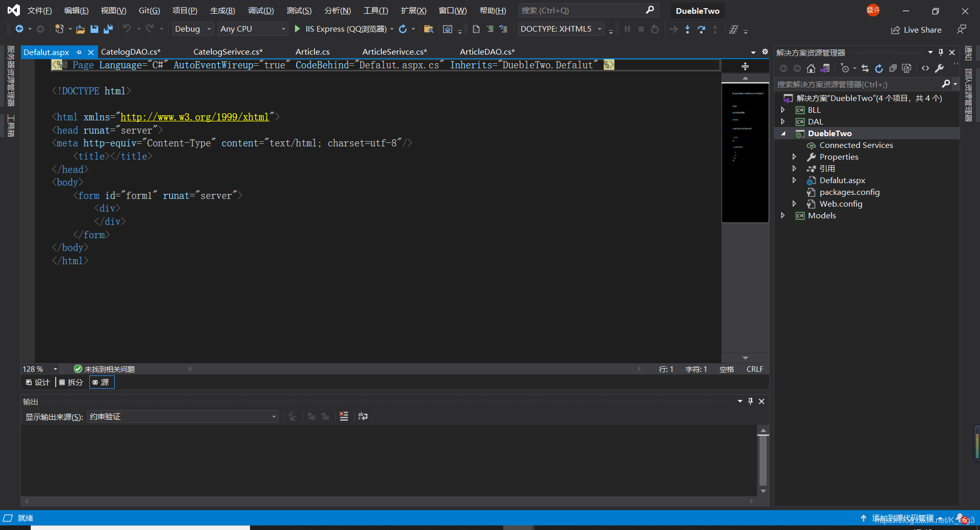This screenshot has height=530, width=980.
Task: Switch views icon in Solution Explorer
Action: coord(825,68)
